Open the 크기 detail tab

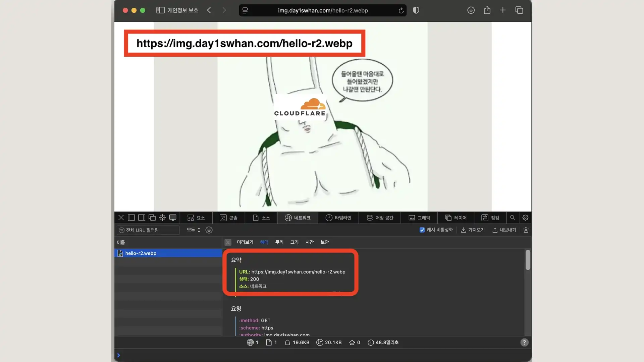294,242
